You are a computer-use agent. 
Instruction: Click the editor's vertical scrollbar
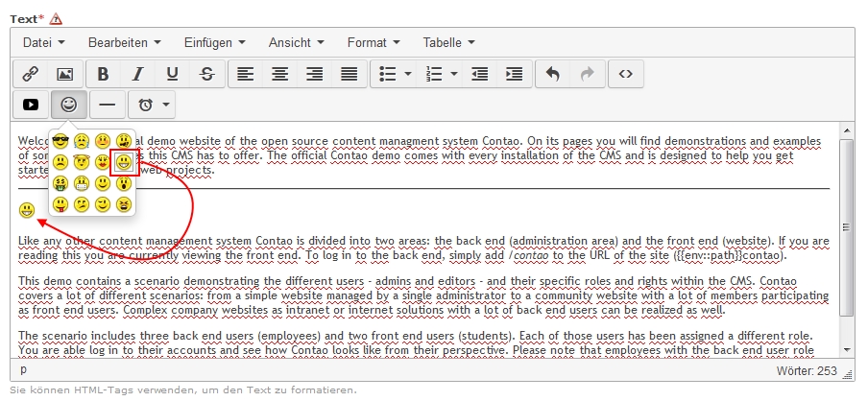846,228
